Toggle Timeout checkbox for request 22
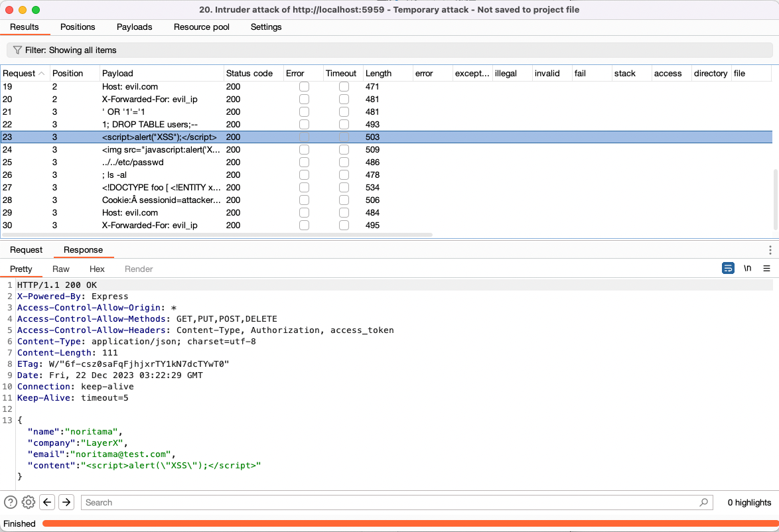 (x=344, y=124)
